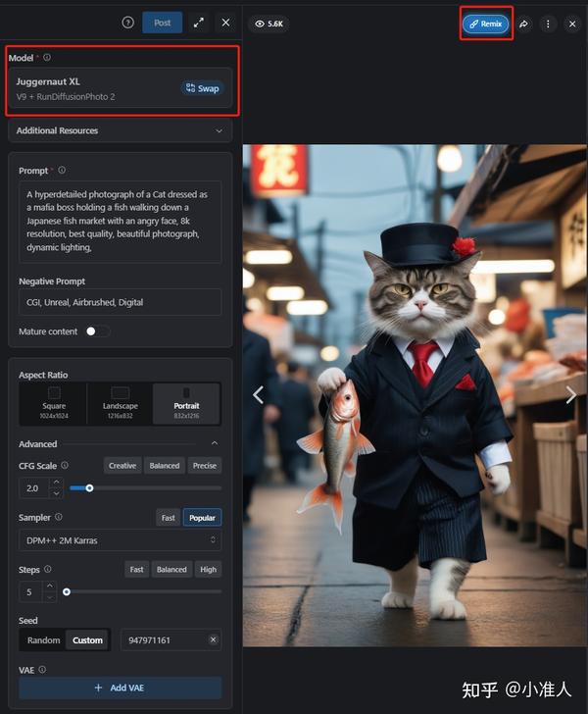
Task: Click the Add VAE button
Action: tap(121, 688)
